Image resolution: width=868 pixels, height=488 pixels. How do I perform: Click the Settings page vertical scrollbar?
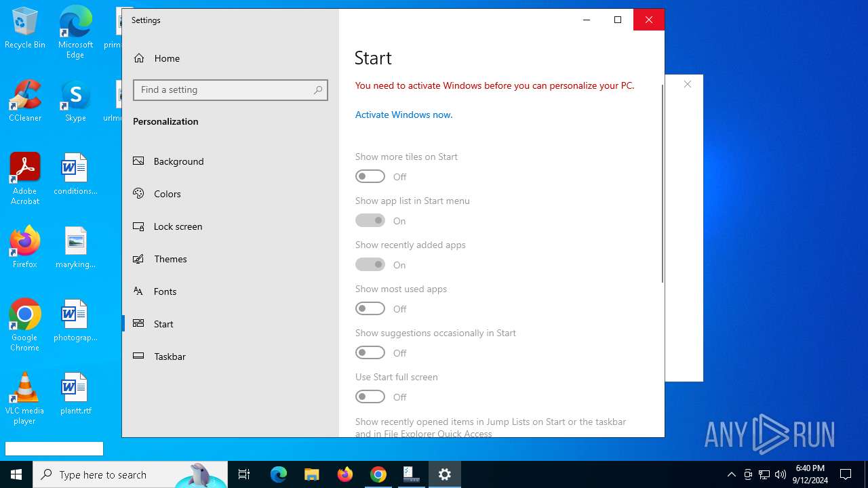coord(662,183)
